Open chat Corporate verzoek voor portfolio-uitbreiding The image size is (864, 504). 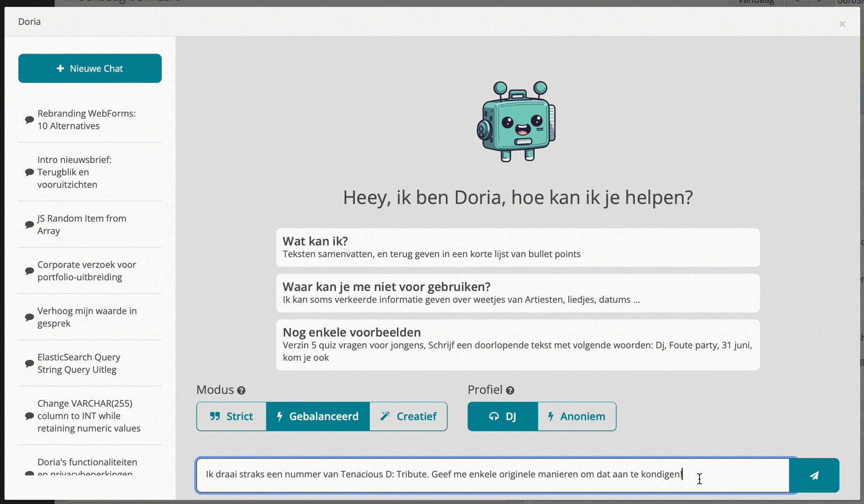click(x=90, y=271)
